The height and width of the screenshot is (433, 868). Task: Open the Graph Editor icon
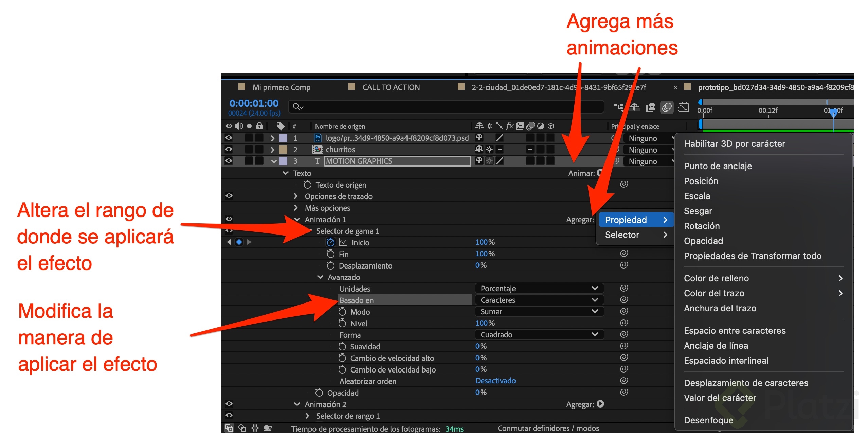click(683, 107)
